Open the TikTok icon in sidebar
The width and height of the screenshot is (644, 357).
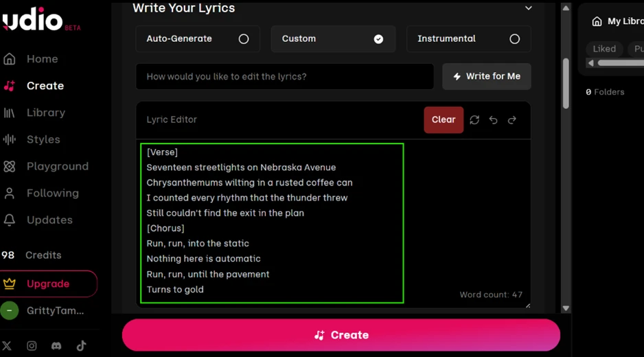tap(81, 346)
